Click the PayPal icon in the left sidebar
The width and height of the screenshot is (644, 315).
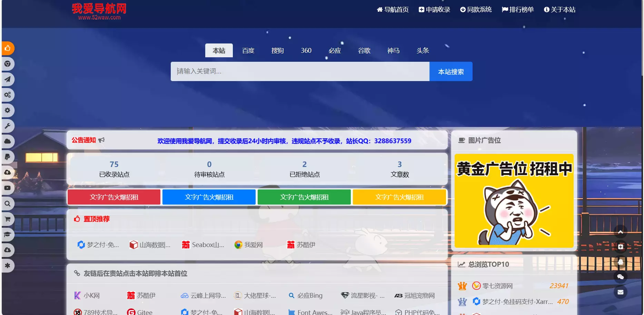pyautogui.click(x=8, y=157)
